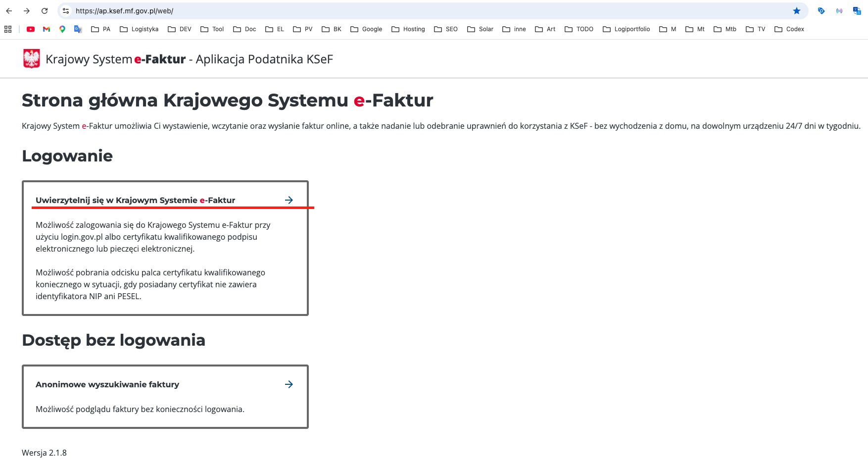Open the PA bookmarks folder
The height and width of the screenshot is (470, 868).
(x=101, y=29)
